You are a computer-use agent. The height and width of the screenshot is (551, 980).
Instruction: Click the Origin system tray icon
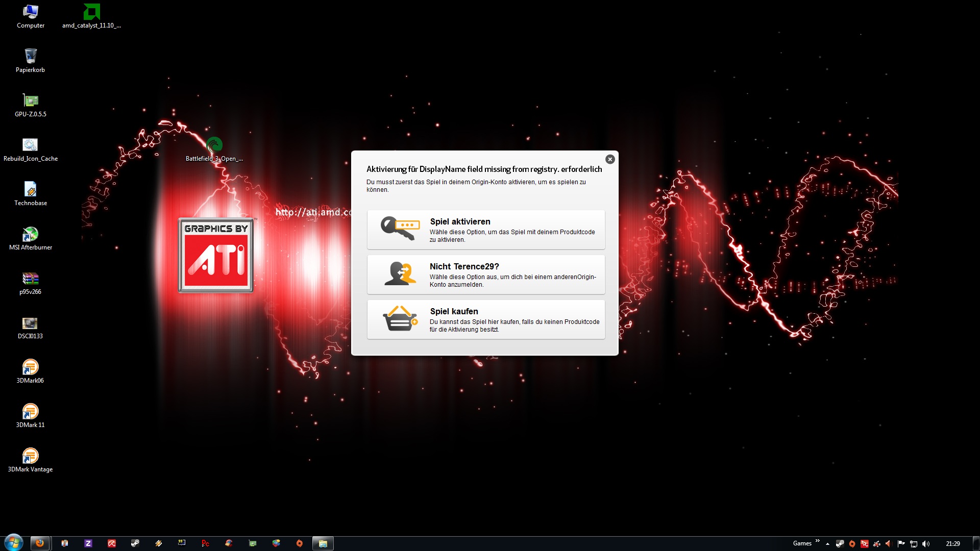point(852,544)
